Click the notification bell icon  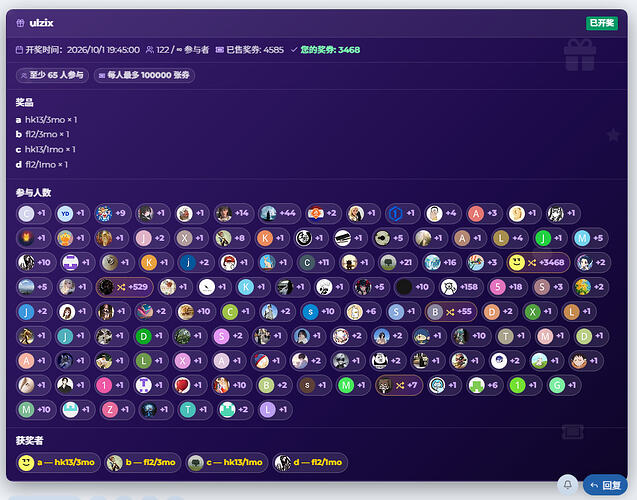[x=568, y=484]
